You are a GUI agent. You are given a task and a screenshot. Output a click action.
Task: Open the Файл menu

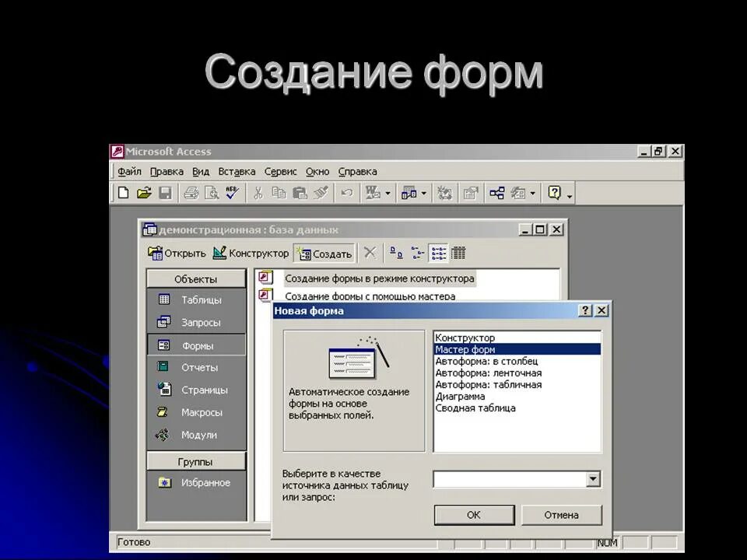pyautogui.click(x=129, y=171)
